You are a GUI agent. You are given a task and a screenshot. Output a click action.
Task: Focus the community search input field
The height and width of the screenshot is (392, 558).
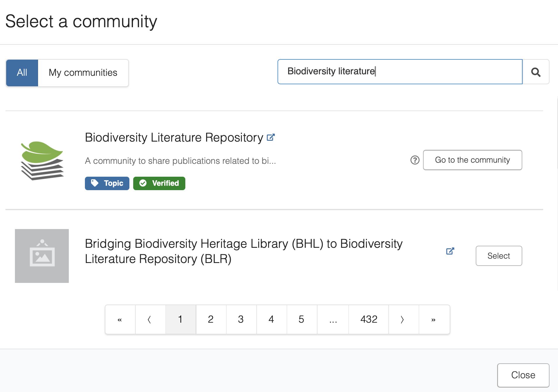click(x=400, y=72)
